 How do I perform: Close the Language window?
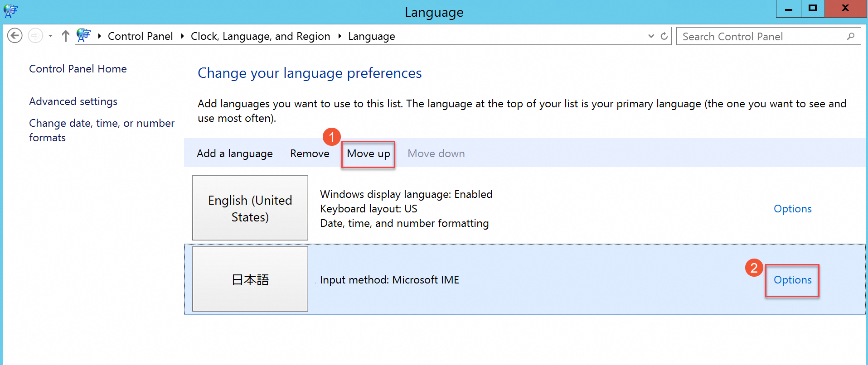point(845,9)
